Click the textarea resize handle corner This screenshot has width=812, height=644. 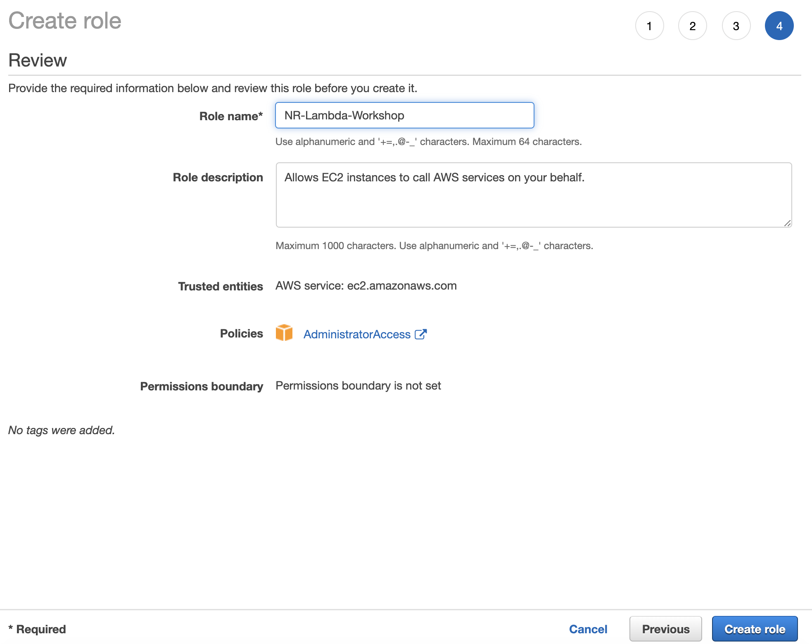click(787, 223)
